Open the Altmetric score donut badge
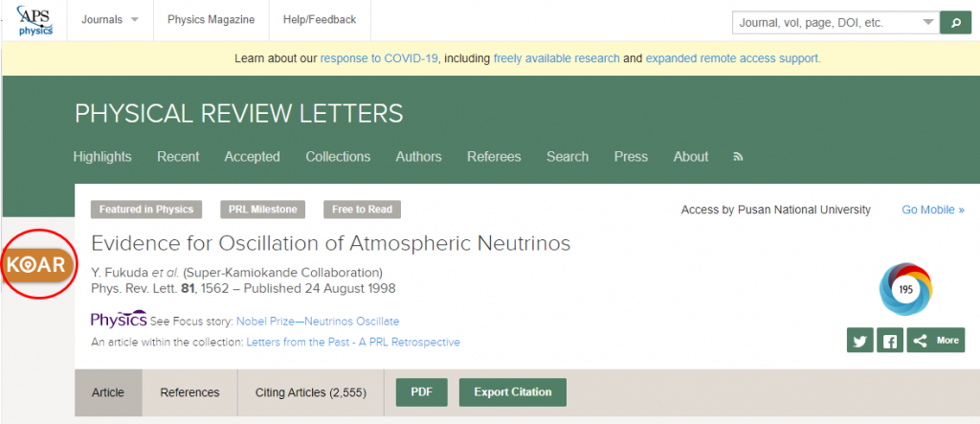 (x=905, y=289)
